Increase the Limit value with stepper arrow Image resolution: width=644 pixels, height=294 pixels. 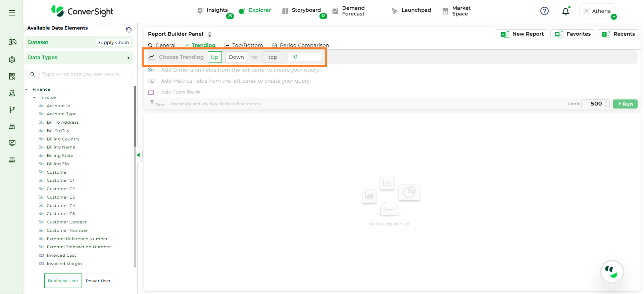click(606, 102)
